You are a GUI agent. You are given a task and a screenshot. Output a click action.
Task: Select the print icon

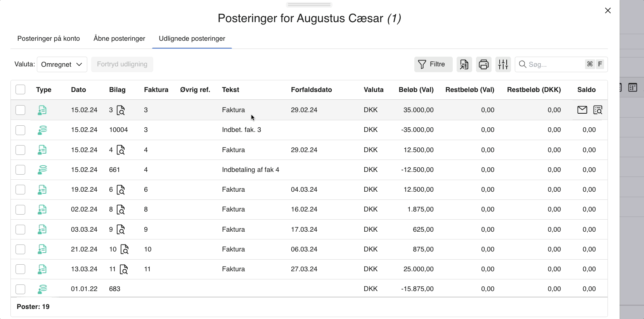[x=483, y=64]
